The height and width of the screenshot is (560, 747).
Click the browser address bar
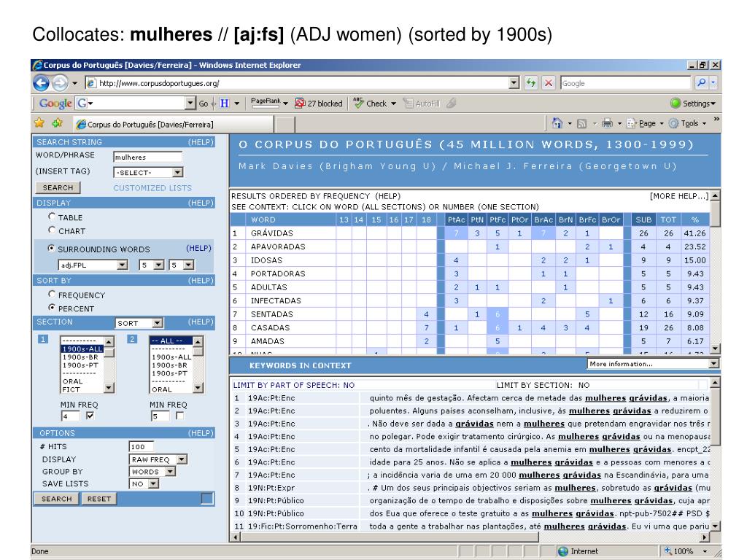click(296, 83)
